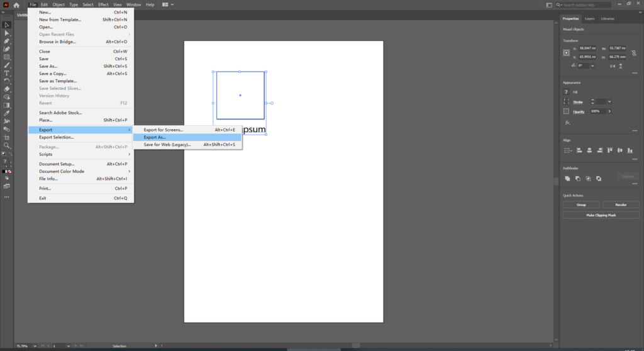This screenshot has width=644, height=351.
Task: Click the Home icon
Action: click(16, 5)
